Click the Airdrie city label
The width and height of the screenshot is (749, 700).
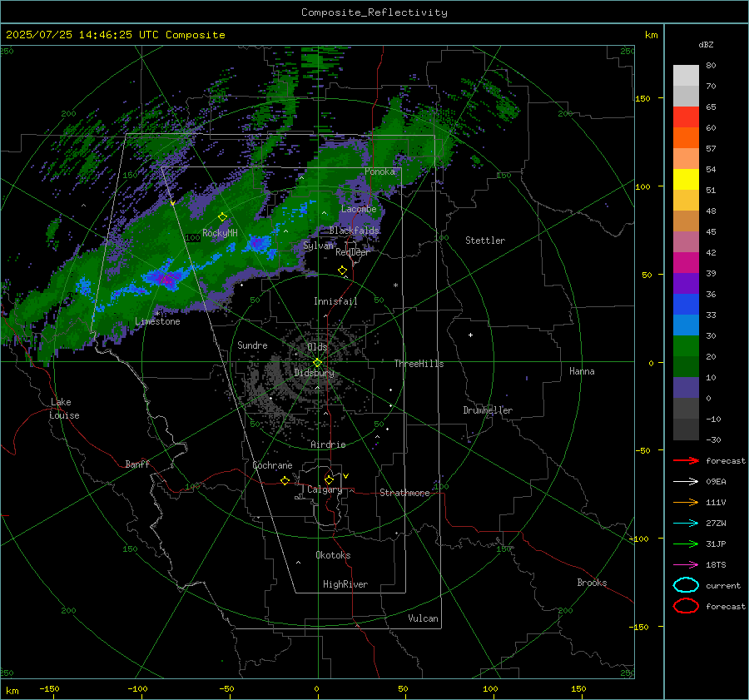coord(328,444)
